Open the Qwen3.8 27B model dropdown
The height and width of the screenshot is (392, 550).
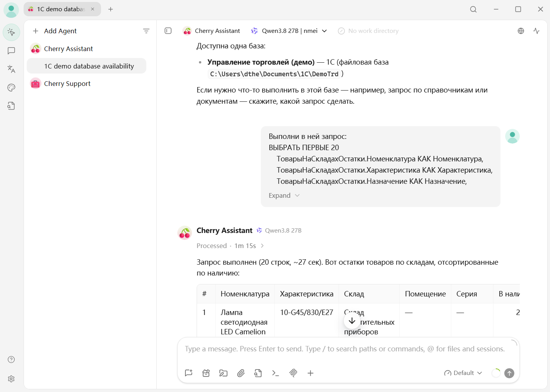[x=289, y=31]
